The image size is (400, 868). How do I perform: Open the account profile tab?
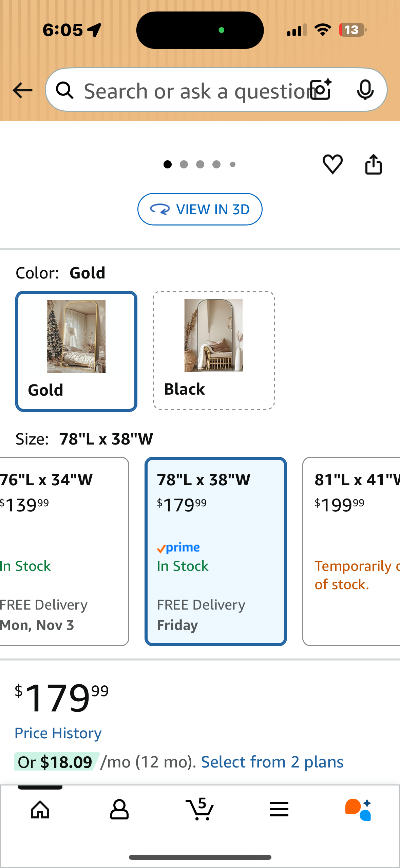pyautogui.click(x=119, y=810)
